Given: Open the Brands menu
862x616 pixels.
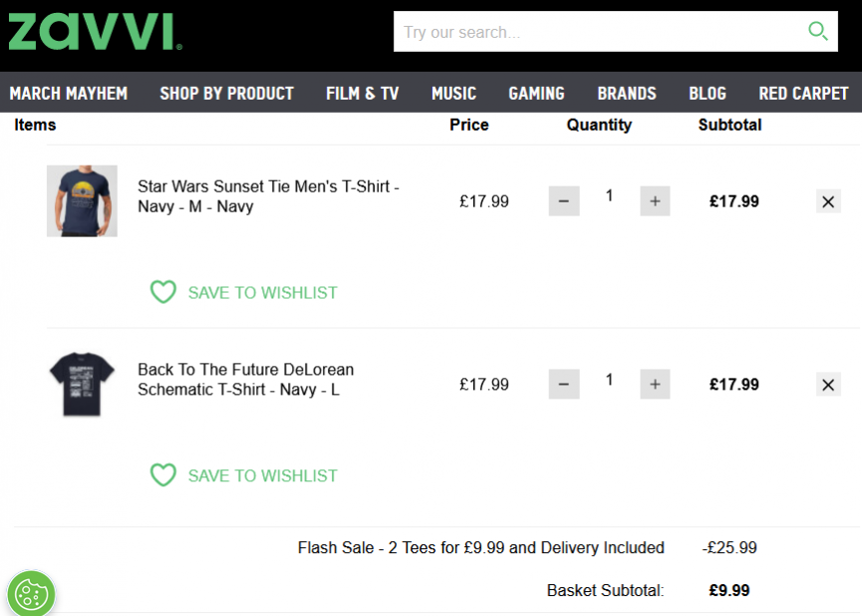Looking at the screenshot, I should [627, 93].
